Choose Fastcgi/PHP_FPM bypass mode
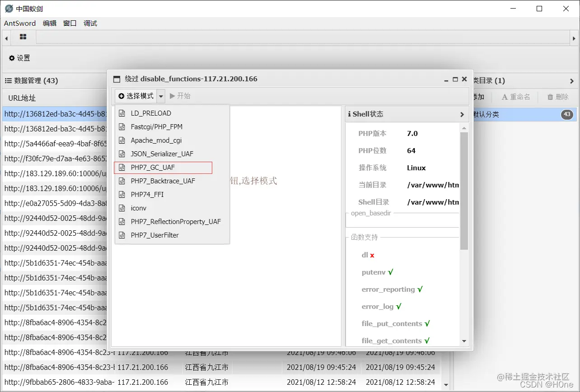The width and height of the screenshot is (580, 392). pos(172,127)
